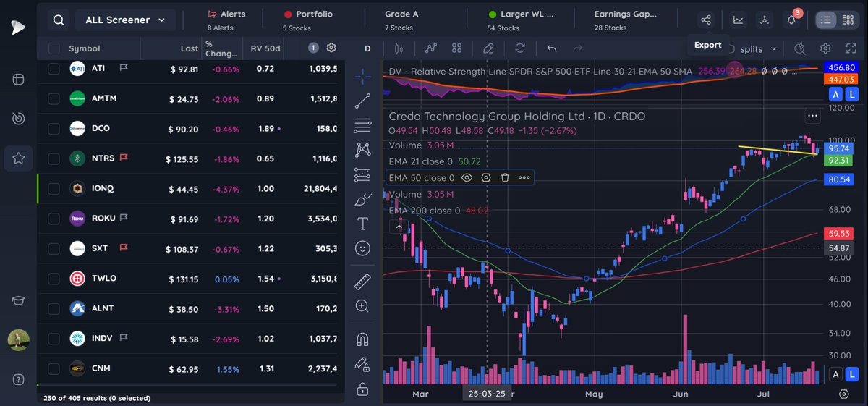Open time axis settings gear at chart corner
This screenshot has height=406, width=868.
point(844,394)
